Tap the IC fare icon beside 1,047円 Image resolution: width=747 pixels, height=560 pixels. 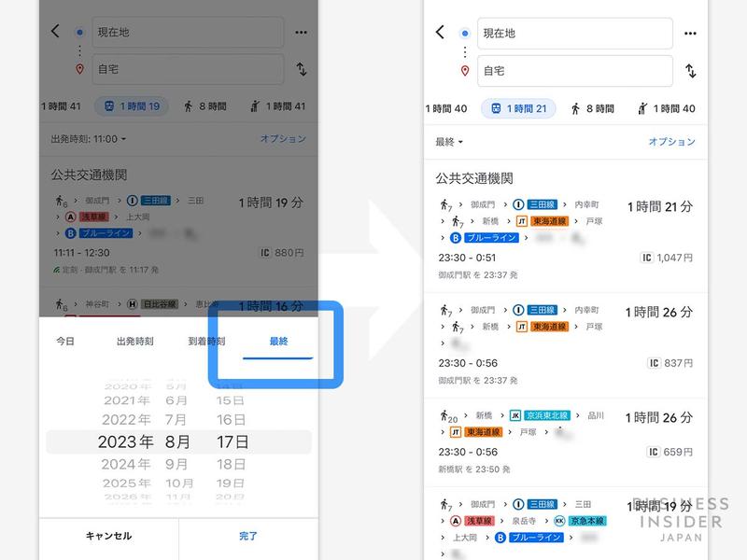click(646, 258)
